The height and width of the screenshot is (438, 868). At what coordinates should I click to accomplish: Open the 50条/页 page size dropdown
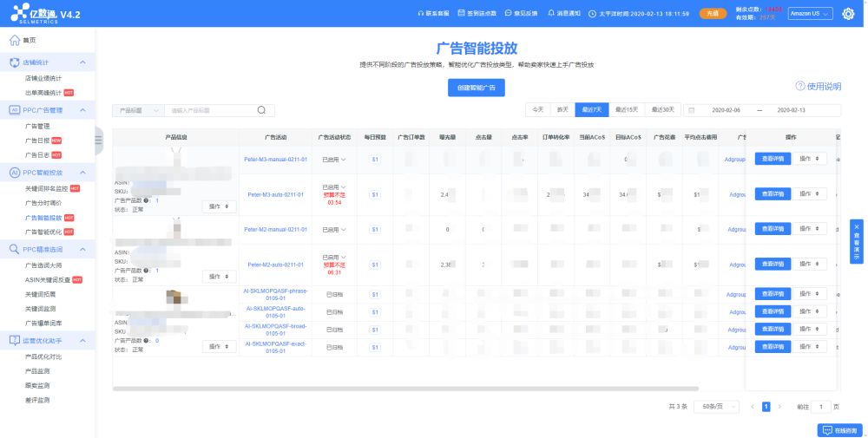click(x=716, y=407)
